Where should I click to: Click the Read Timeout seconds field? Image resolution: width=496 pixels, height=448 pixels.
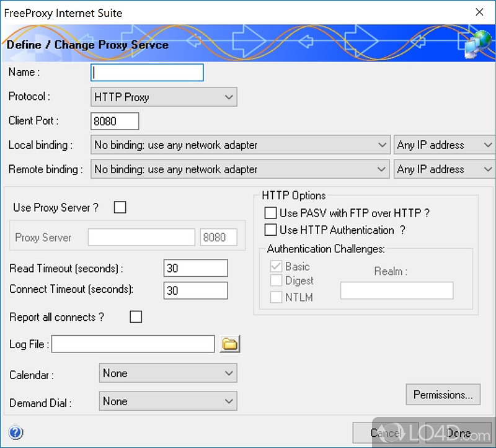coord(195,268)
